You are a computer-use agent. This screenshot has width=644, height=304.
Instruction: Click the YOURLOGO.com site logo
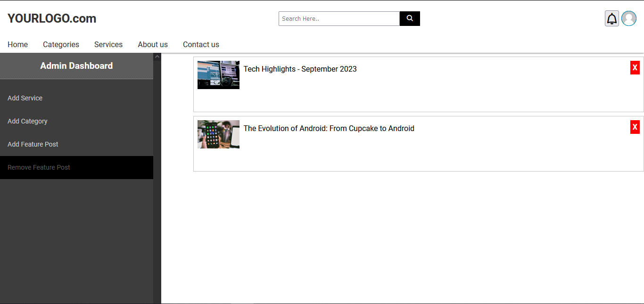52,18
